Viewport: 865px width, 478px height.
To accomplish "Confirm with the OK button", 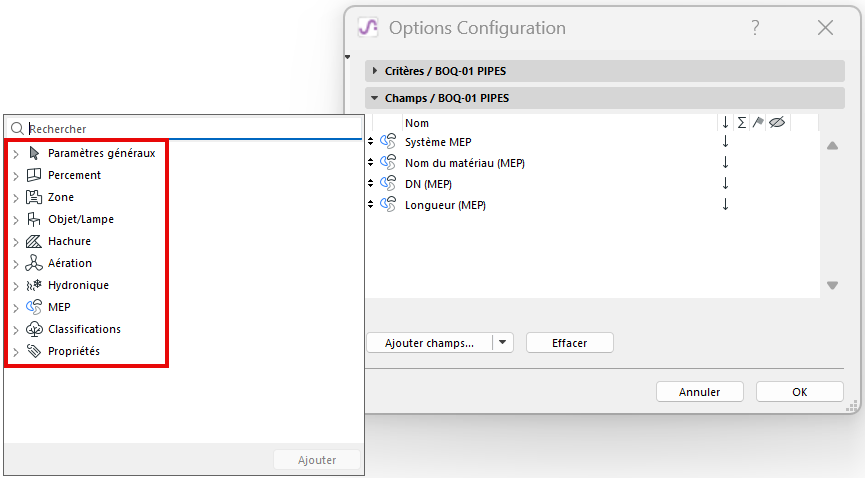I will tap(799, 392).
